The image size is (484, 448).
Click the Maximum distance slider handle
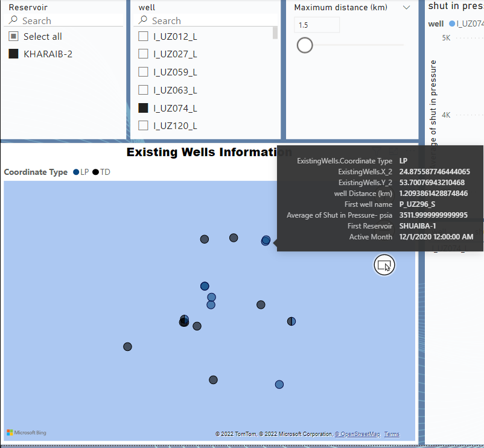click(x=305, y=45)
